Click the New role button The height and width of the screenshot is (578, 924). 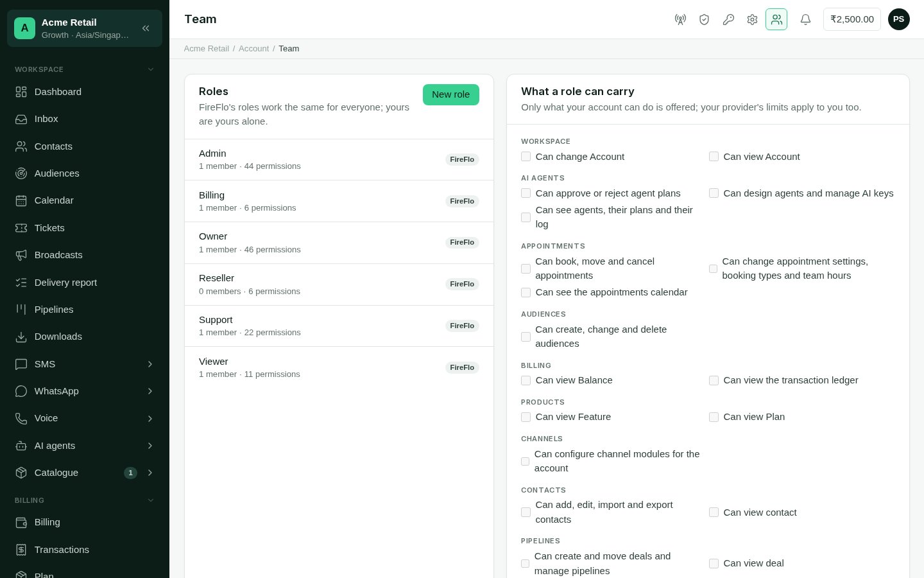[451, 94]
